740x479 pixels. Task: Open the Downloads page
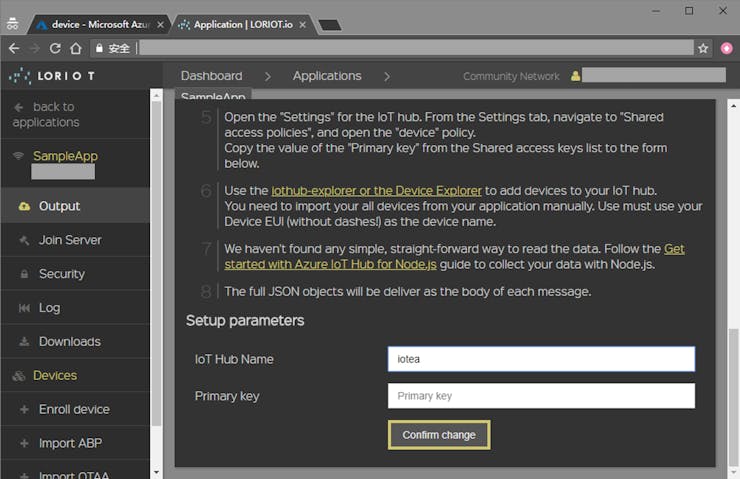point(76,341)
